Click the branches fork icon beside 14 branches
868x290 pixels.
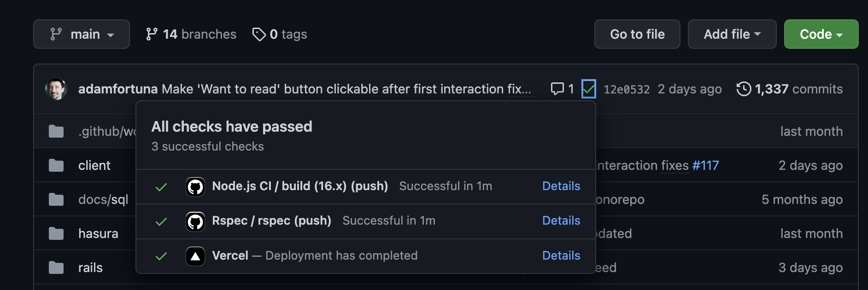click(152, 34)
